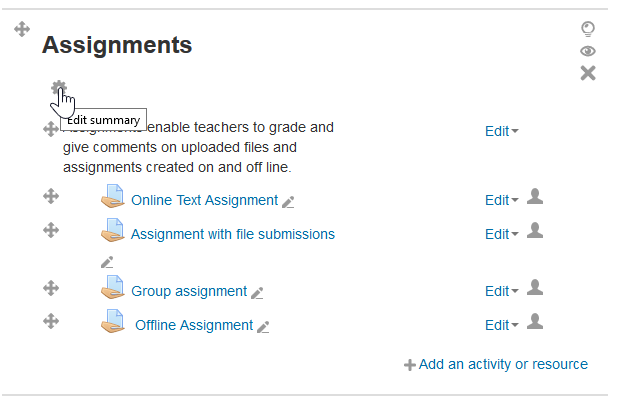Open Edit menu for Offline Assignment
This screenshot has width=620, height=400.
click(x=502, y=325)
